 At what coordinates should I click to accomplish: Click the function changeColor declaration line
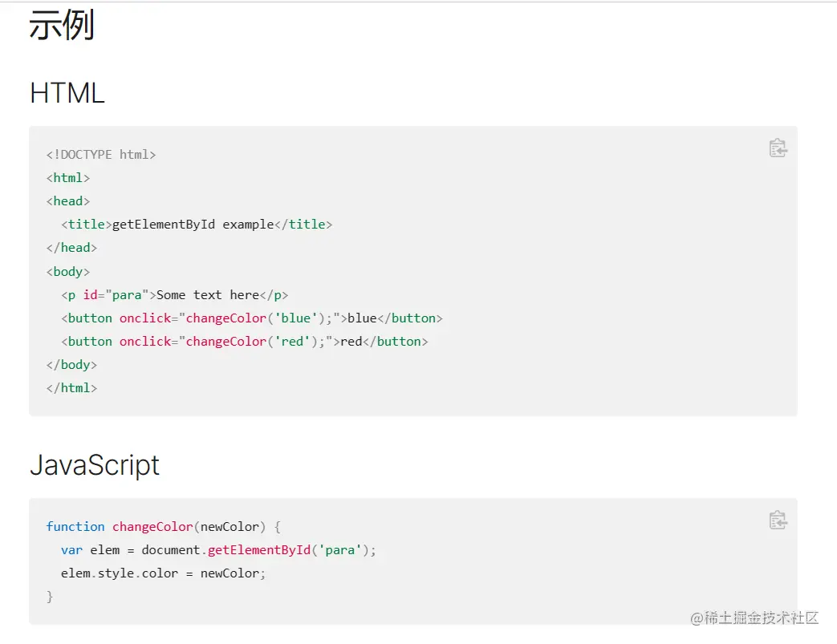coord(163,527)
